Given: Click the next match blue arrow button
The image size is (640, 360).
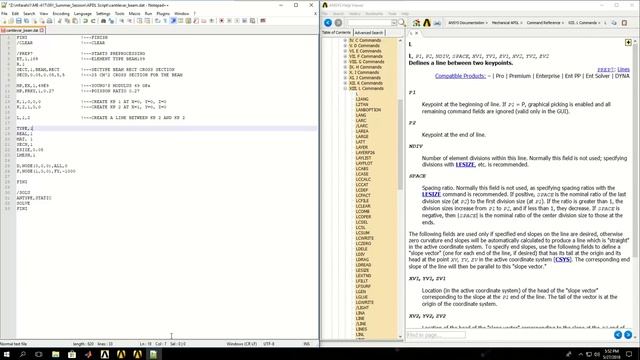Looking at the screenshot, I should point(628,335).
